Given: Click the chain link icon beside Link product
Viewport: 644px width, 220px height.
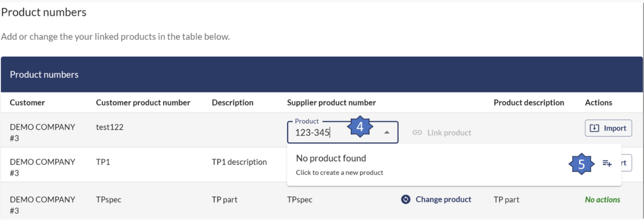Looking at the screenshot, I should coord(417,133).
